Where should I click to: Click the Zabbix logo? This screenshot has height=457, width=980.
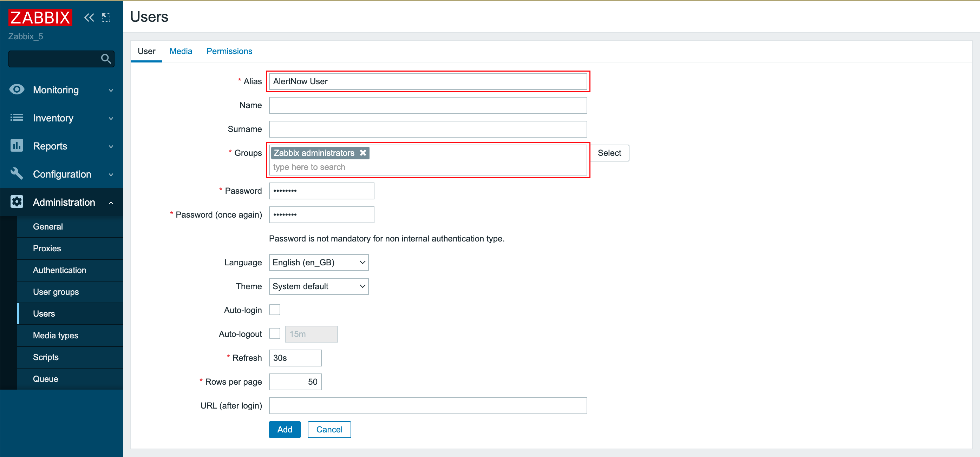tap(40, 18)
